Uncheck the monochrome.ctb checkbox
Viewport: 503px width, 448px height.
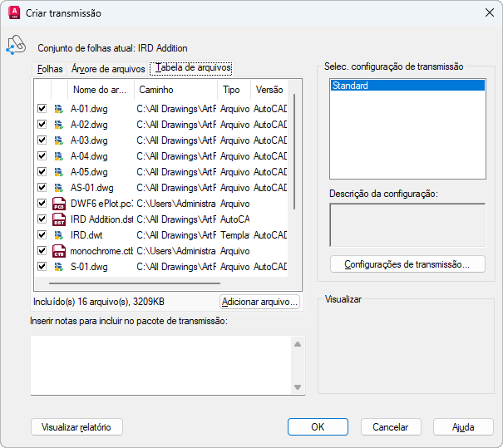tap(42, 251)
